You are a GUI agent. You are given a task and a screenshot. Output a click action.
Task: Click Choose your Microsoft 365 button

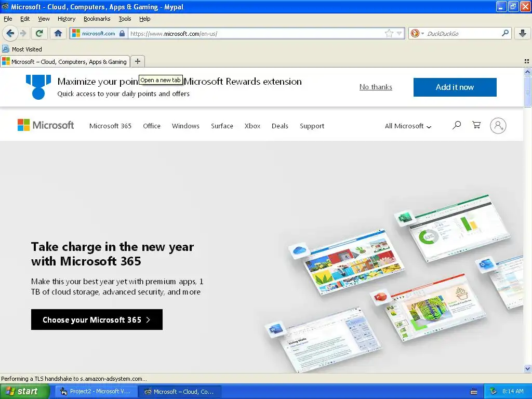click(97, 320)
